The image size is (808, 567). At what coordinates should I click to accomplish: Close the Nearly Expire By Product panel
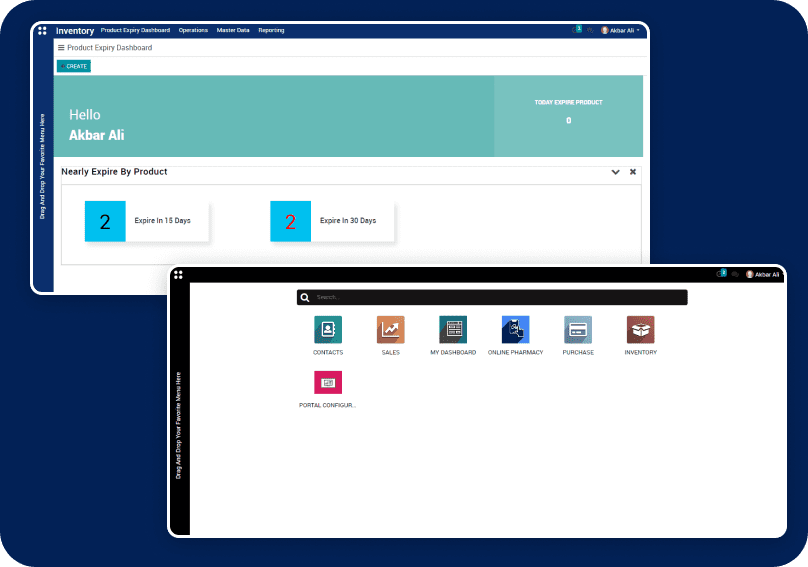(633, 172)
